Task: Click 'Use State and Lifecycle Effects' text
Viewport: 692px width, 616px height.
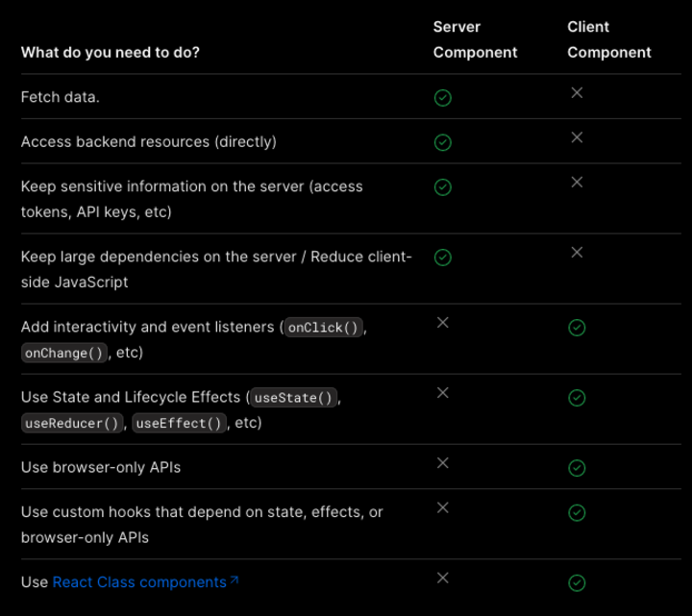Action: 131,397
